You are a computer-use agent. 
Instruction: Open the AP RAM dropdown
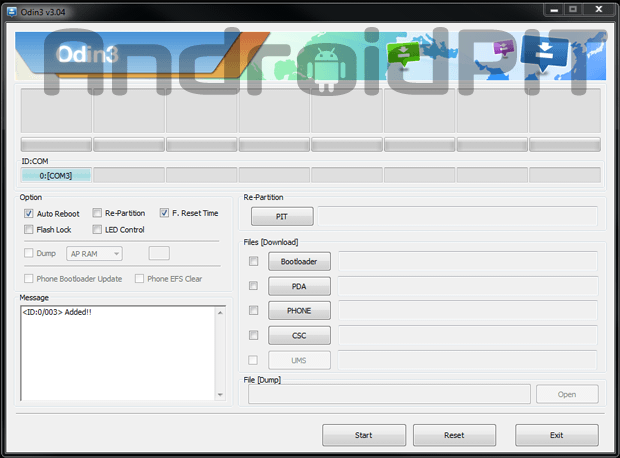click(94, 254)
